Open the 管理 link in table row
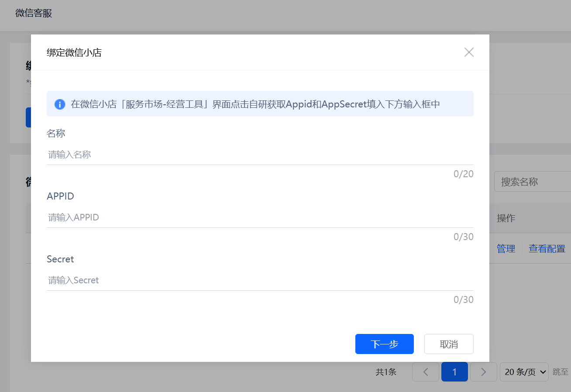Image resolution: width=571 pixels, height=392 pixels. pyautogui.click(x=506, y=249)
